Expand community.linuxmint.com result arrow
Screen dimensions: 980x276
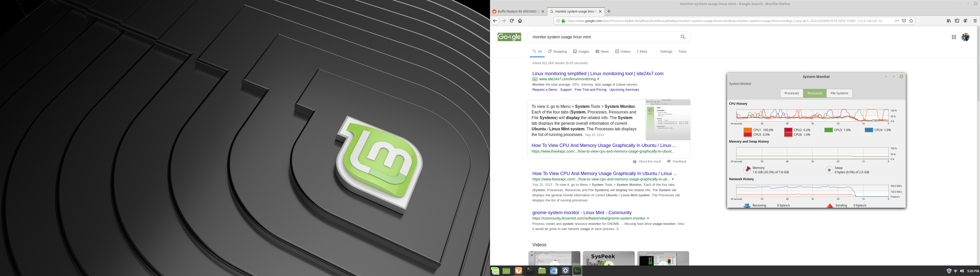coord(648,218)
